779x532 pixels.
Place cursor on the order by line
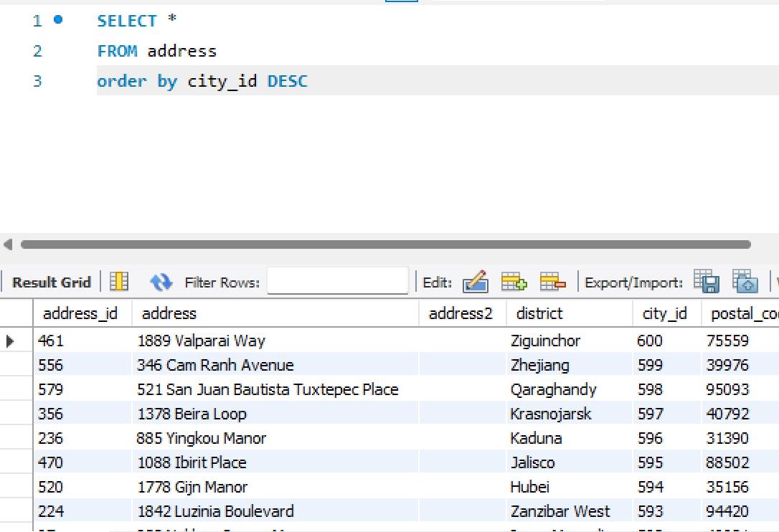pyautogui.click(x=359, y=81)
